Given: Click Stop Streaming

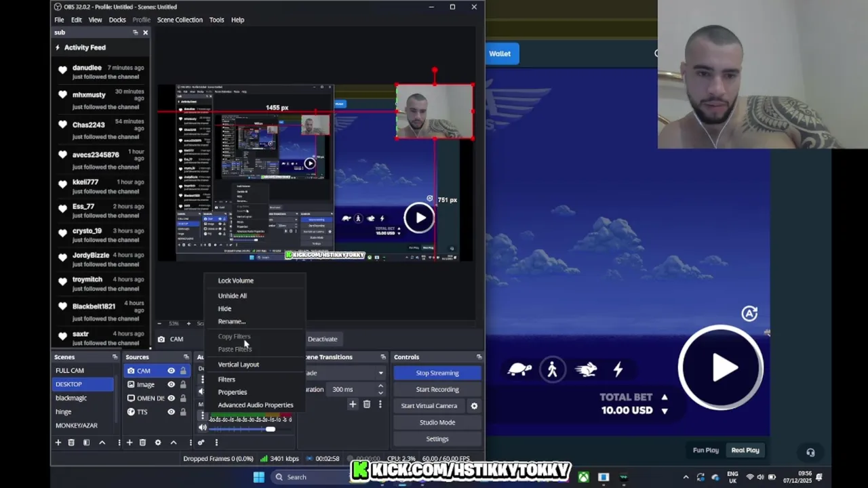Looking at the screenshot, I should click(437, 373).
